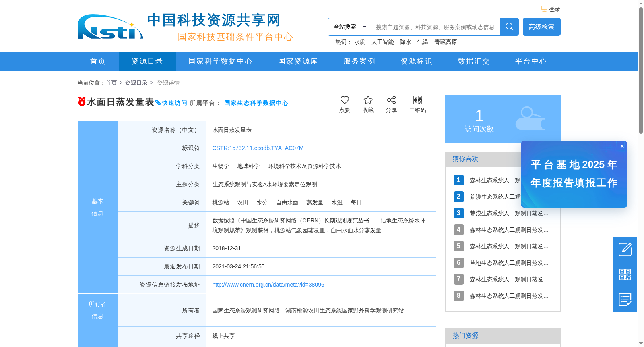644x347 pixels.
Task: Click the checklist floating sidebar icon
Action: (x=625, y=299)
